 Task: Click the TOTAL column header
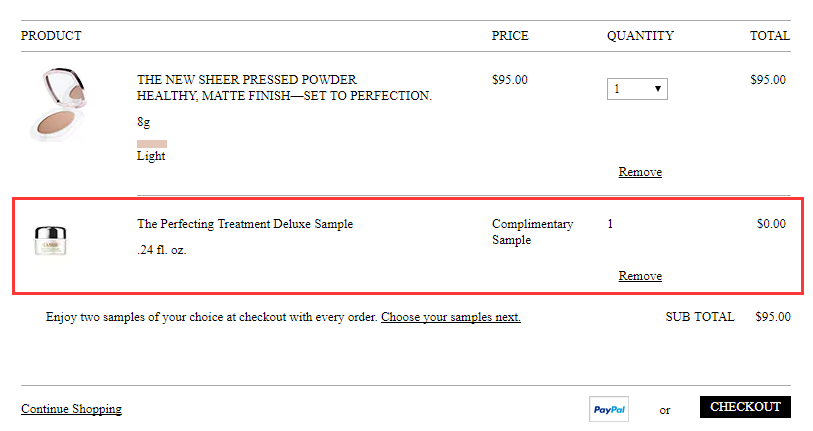tap(770, 36)
